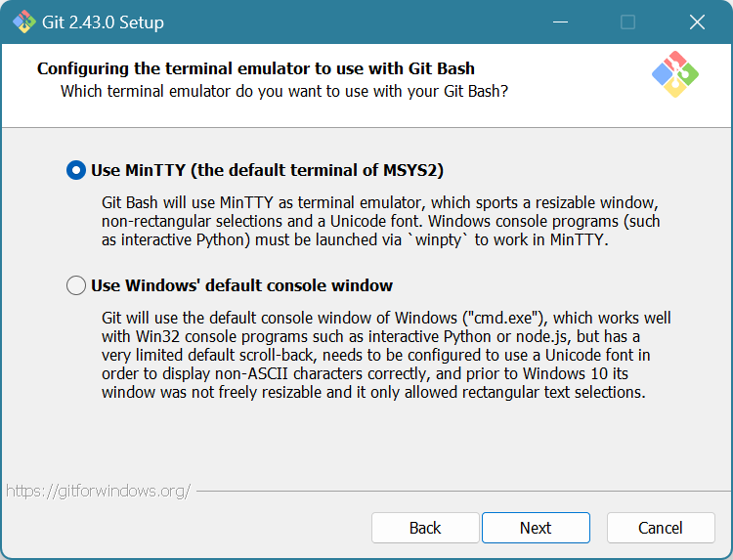Screen dimensions: 733x560
Task: Click the 'Which terminal emulator' subtitle question
Action: (284, 91)
